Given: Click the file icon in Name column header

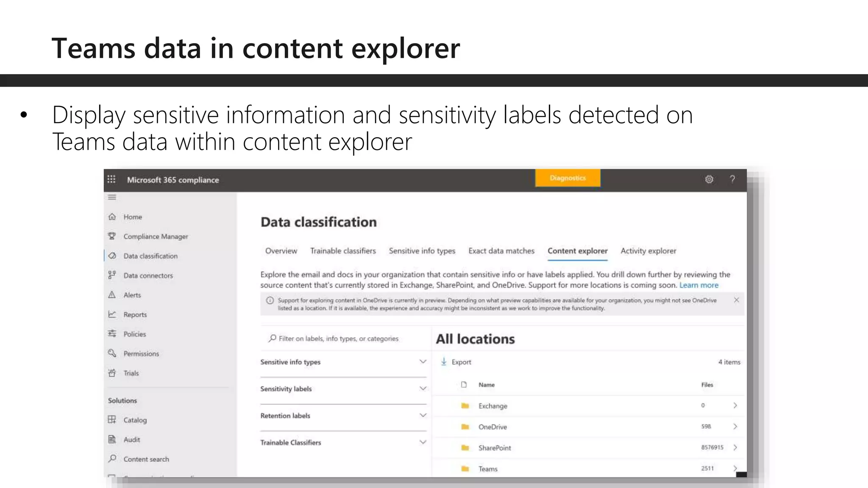Looking at the screenshot, I should point(464,385).
